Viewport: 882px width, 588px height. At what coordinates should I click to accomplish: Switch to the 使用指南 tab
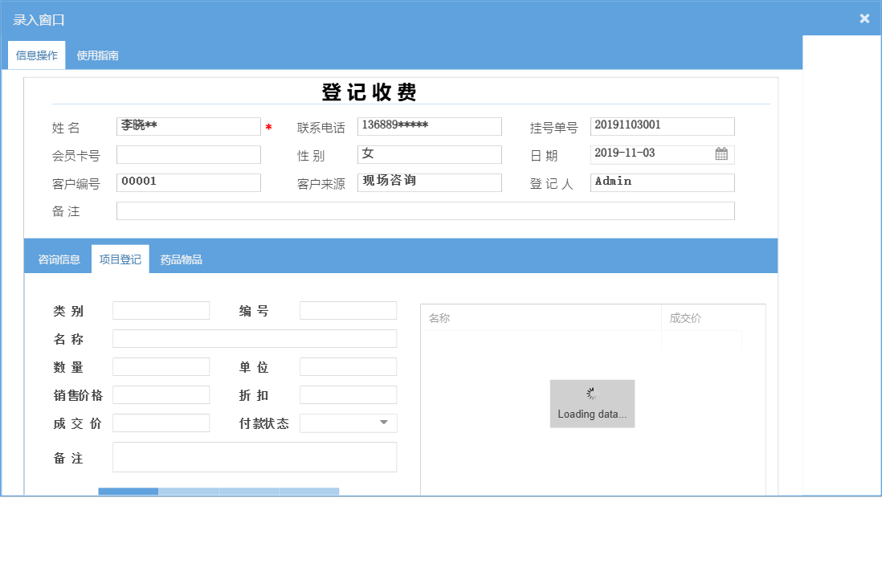click(x=96, y=55)
